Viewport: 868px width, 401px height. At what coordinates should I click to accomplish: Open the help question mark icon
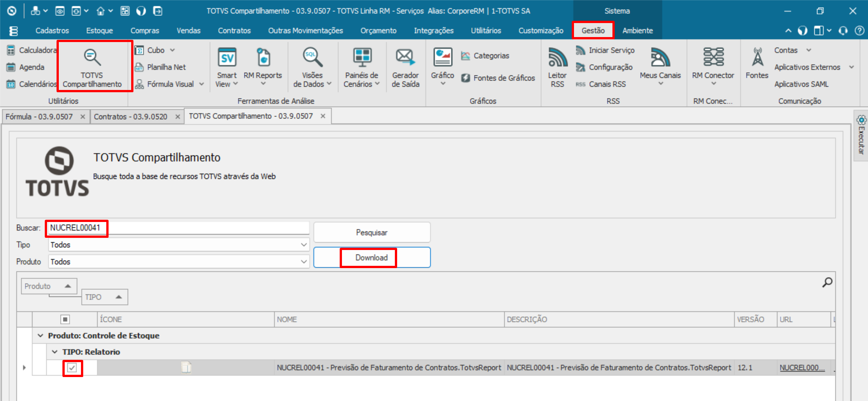tap(859, 31)
